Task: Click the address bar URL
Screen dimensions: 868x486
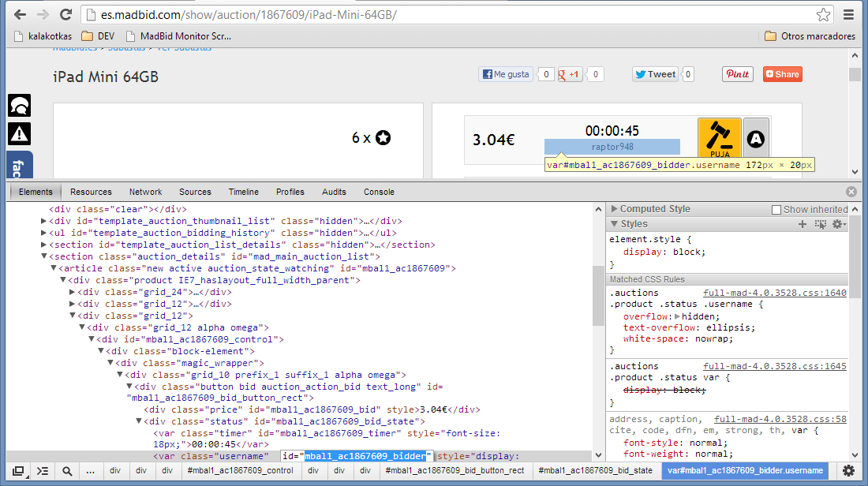Action: click(249, 15)
